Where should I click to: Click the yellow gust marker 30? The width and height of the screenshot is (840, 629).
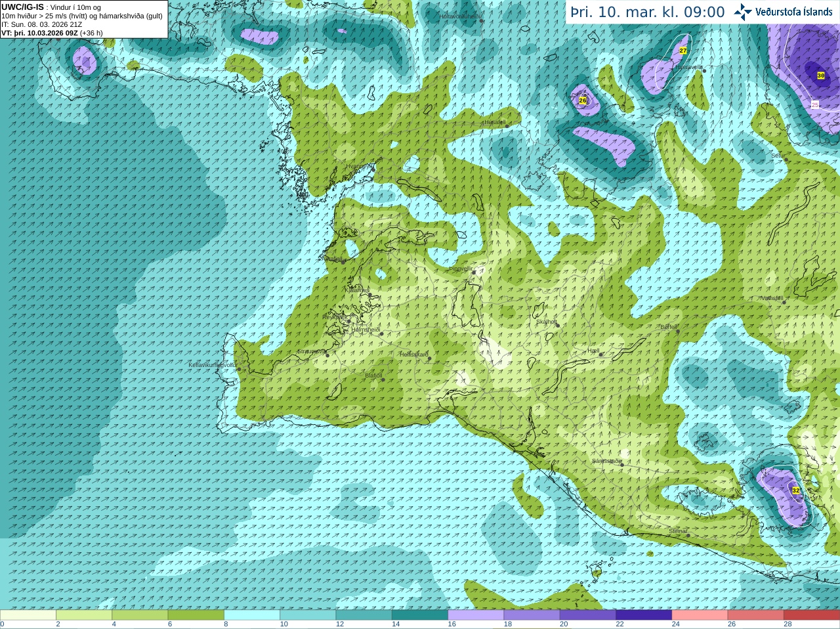coord(821,76)
